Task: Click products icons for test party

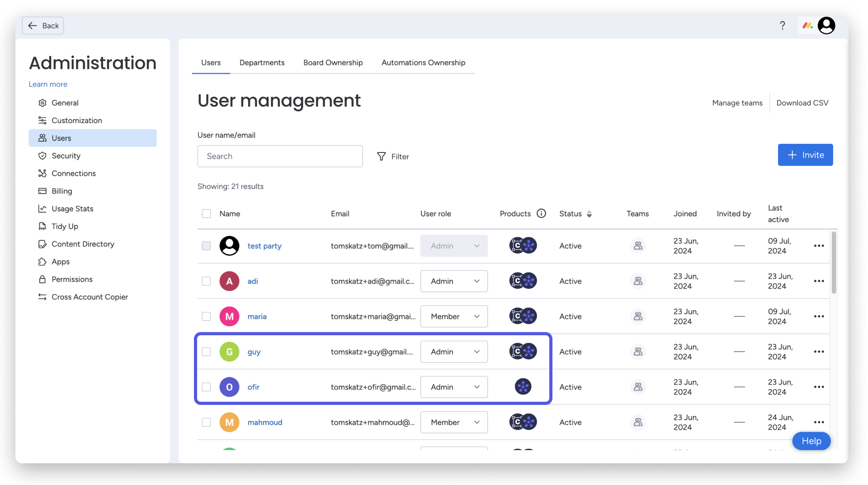Action: click(523, 245)
